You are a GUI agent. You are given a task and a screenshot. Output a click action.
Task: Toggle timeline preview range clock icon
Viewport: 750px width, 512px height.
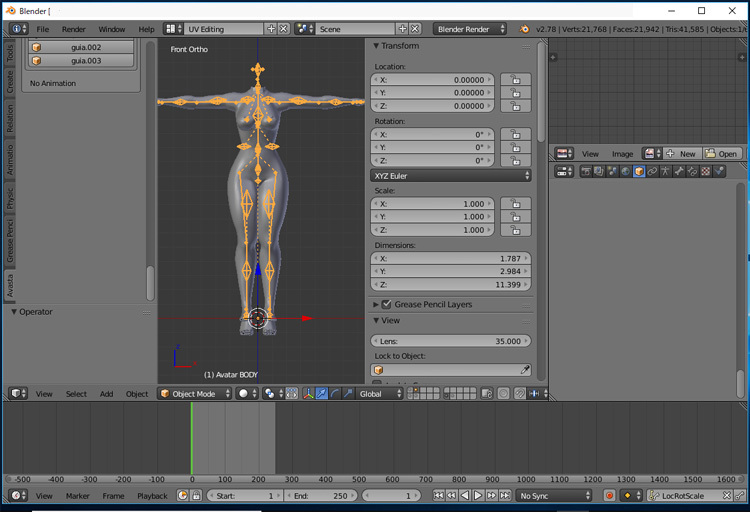pos(182,496)
